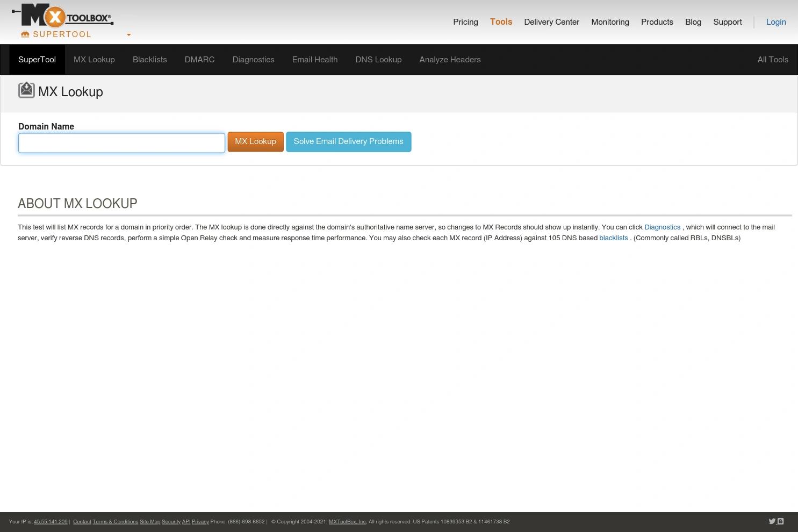Click the Login link
The width and height of the screenshot is (798, 532).
point(776,22)
